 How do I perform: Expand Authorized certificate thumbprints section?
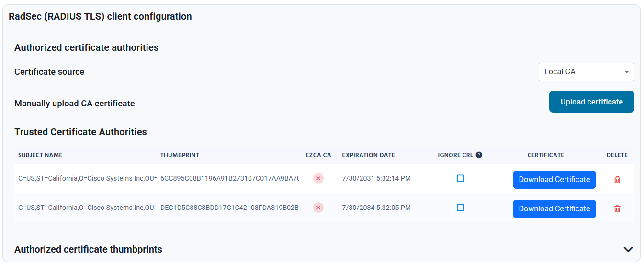point(628,249)
